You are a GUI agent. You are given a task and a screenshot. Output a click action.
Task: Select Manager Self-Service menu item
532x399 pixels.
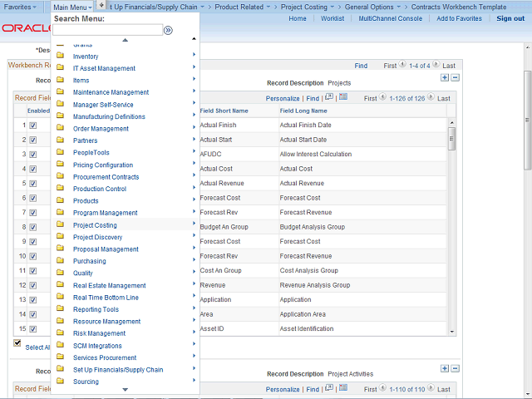click(103, 105)
